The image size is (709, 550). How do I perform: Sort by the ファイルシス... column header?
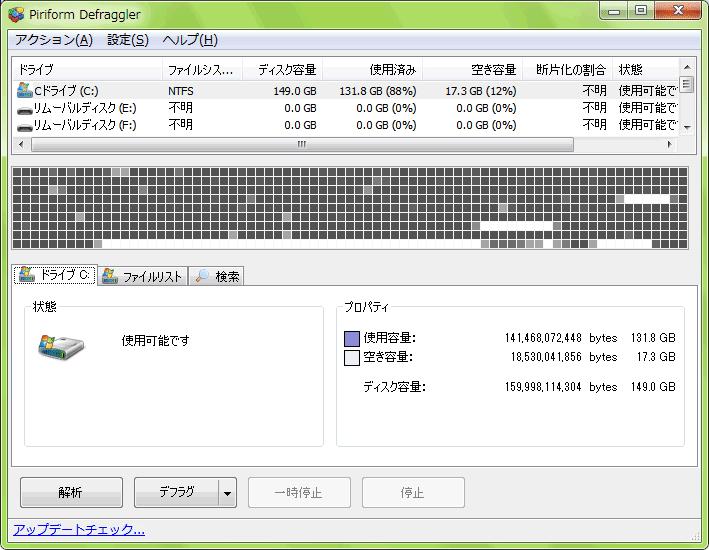pyautogui.click(x=202, y=70)
